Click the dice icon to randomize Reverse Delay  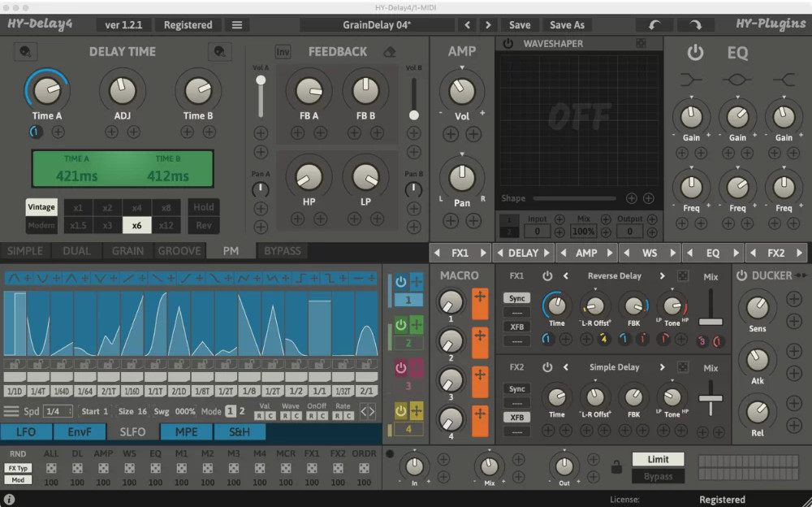point(683,274)
